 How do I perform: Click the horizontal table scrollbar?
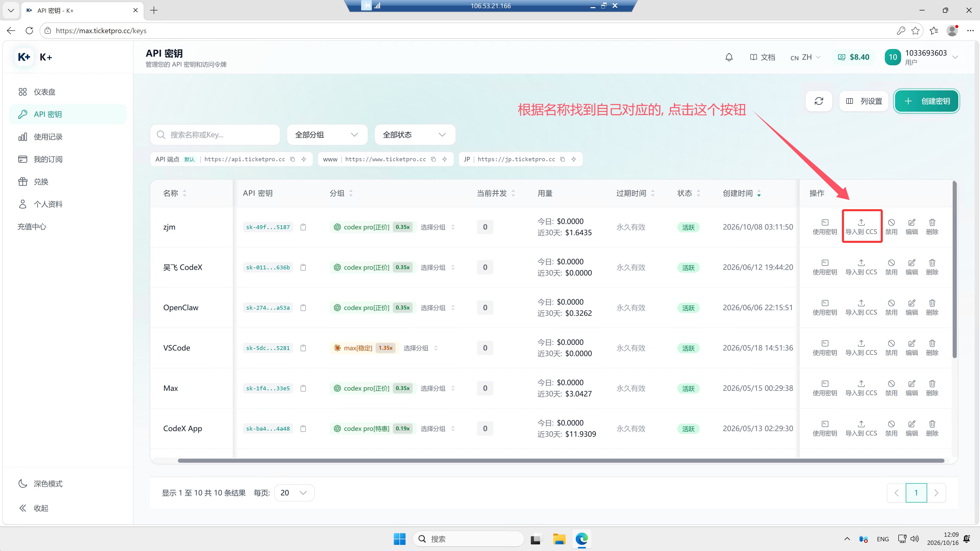pos(561,460)
